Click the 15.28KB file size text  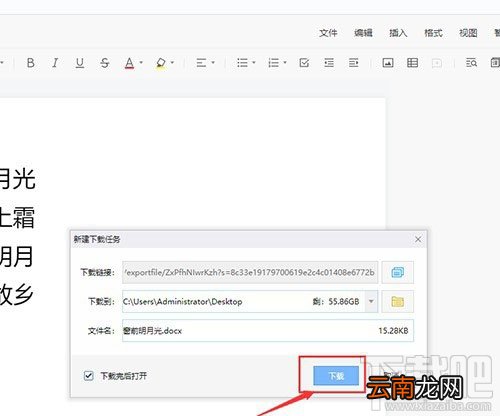pyautogui.click(x=393, y=331)
